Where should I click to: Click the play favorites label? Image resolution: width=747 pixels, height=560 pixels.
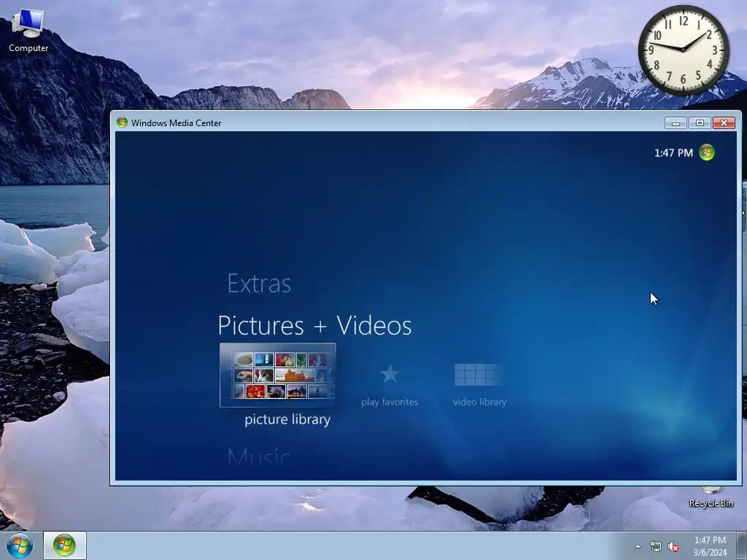(x=390, y=402)
